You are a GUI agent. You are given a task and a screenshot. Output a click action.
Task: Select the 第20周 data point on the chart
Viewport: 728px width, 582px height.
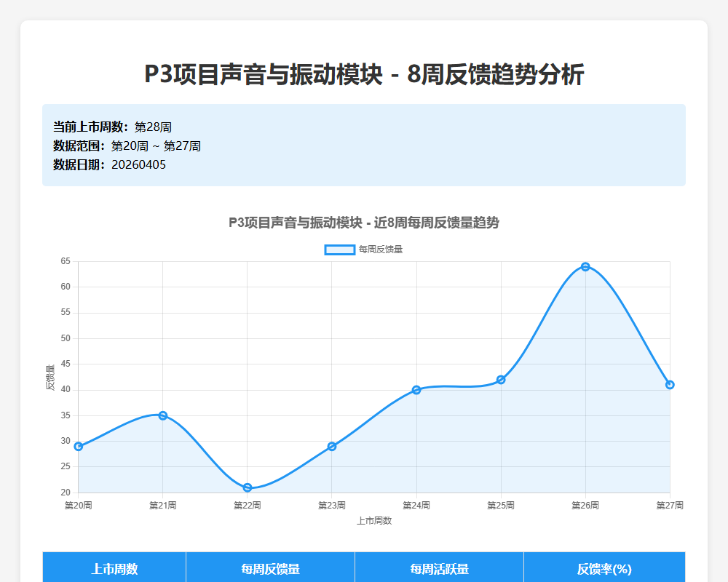(79, 447)
